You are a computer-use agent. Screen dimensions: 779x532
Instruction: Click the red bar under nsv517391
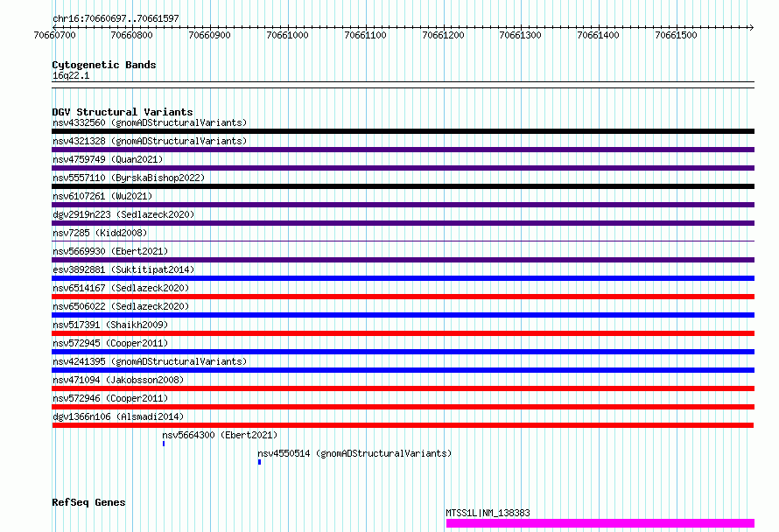click(x=403, y=333)
